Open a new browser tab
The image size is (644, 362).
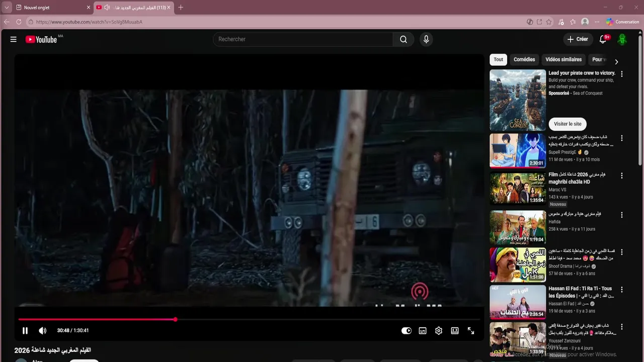point(181,8)
